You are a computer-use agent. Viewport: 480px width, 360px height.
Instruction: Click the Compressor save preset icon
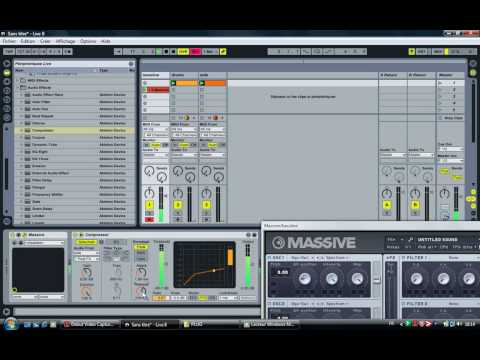[x=254, y=235]
